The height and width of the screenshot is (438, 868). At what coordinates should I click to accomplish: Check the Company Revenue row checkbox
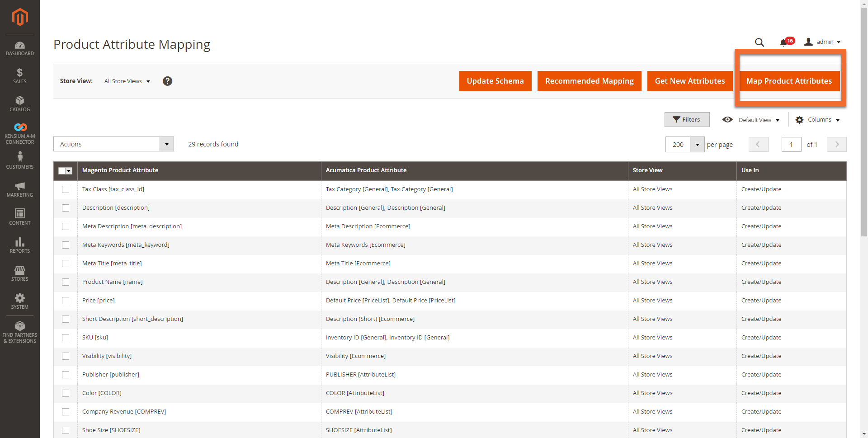point(66,412)
